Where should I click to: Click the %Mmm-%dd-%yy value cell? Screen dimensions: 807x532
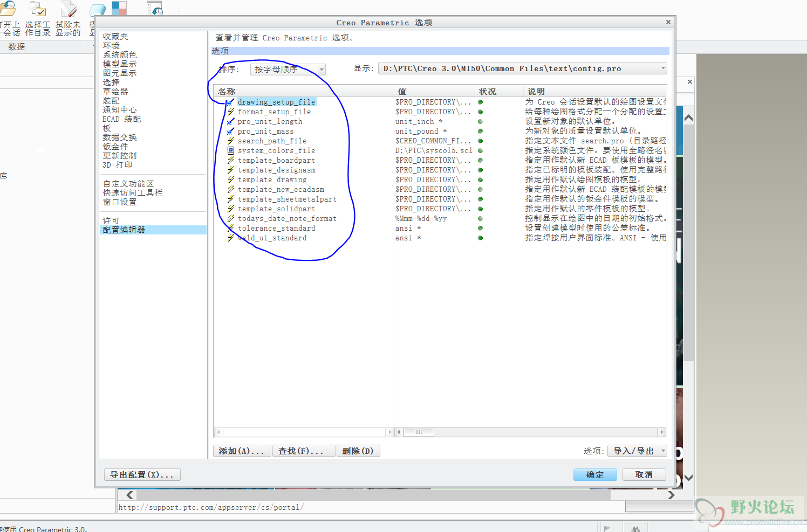pyautogui.click(x=421, y=219)
